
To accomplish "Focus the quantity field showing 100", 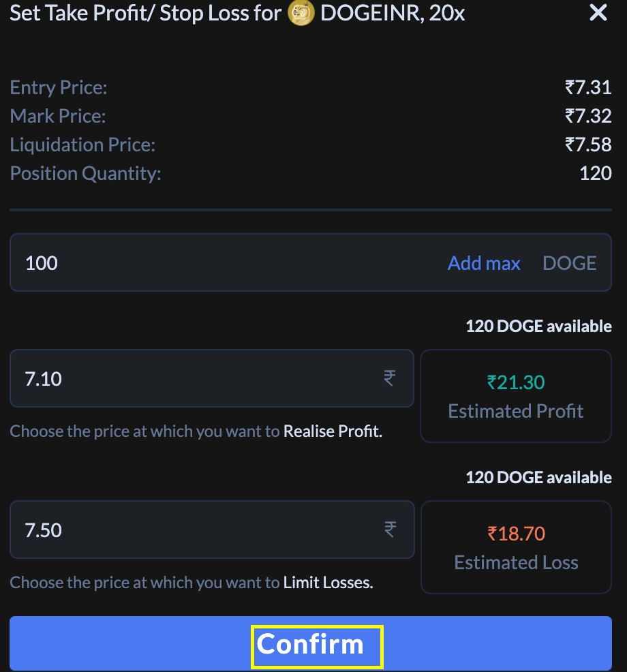I will (225, 263).
